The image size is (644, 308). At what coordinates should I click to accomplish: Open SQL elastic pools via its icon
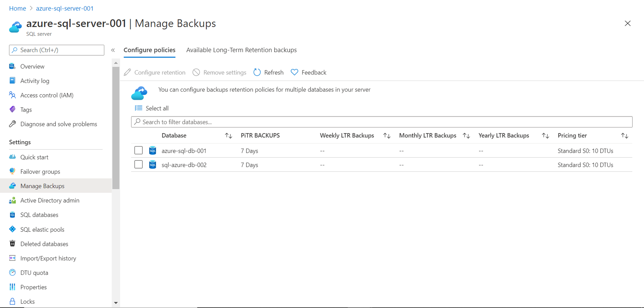[12, 229]
